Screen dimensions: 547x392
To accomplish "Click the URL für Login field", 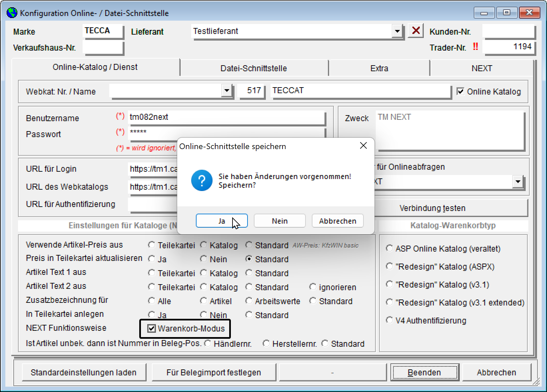I will click(153, 169).
